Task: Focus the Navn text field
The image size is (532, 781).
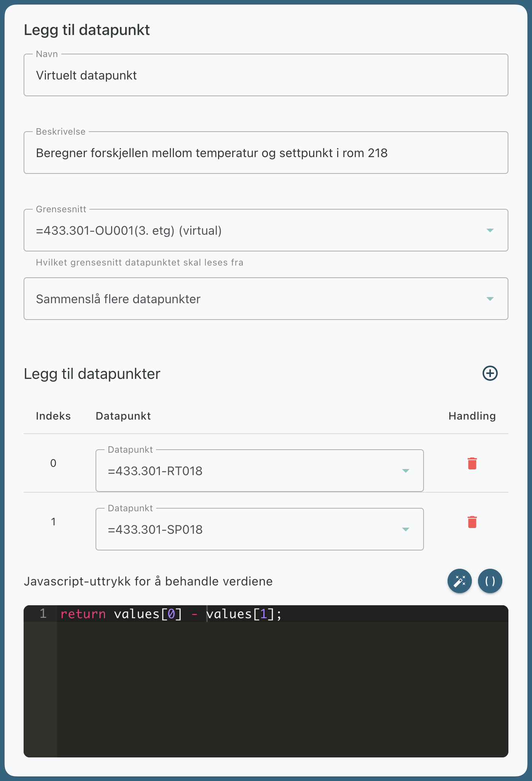Action: point(266,75)
